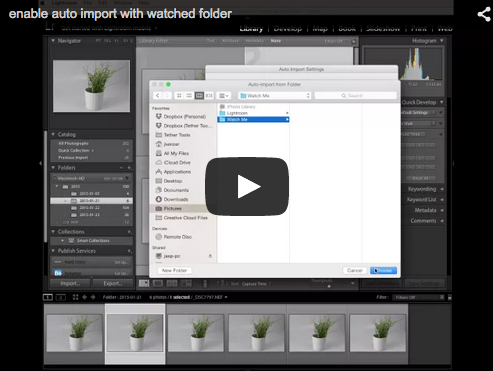
Task: Collapse the Folders panel
Action: pos(53,168)
